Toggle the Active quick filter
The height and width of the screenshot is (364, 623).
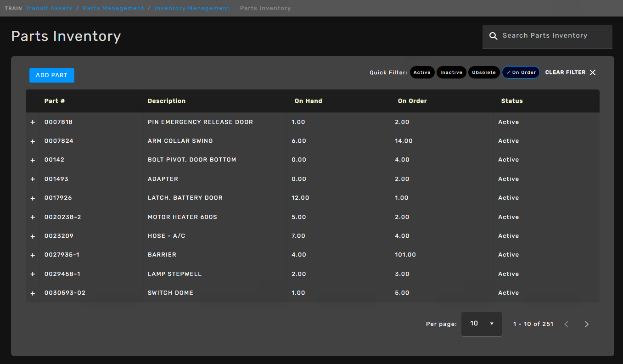click(x=422, y=73)
